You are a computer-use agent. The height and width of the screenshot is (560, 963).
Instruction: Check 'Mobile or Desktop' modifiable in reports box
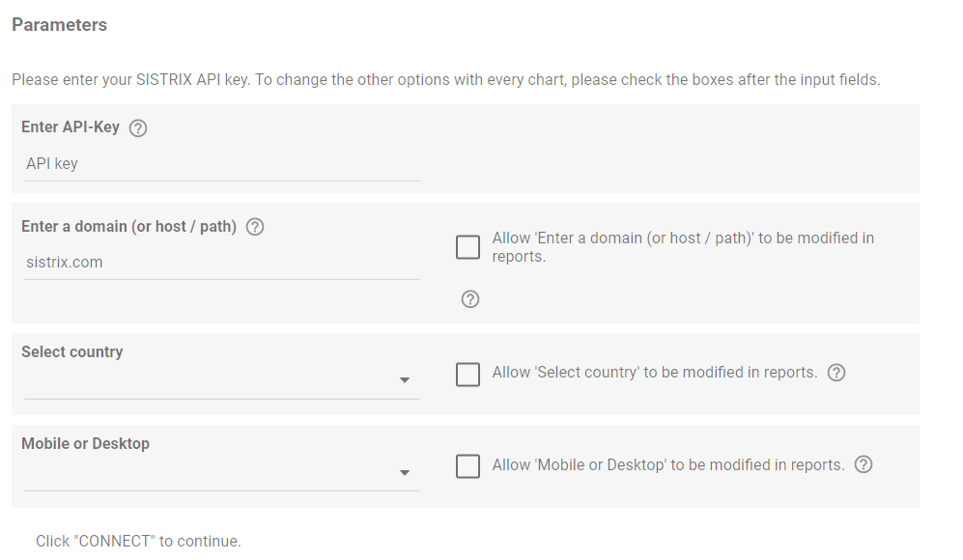[x=468, y=466]
